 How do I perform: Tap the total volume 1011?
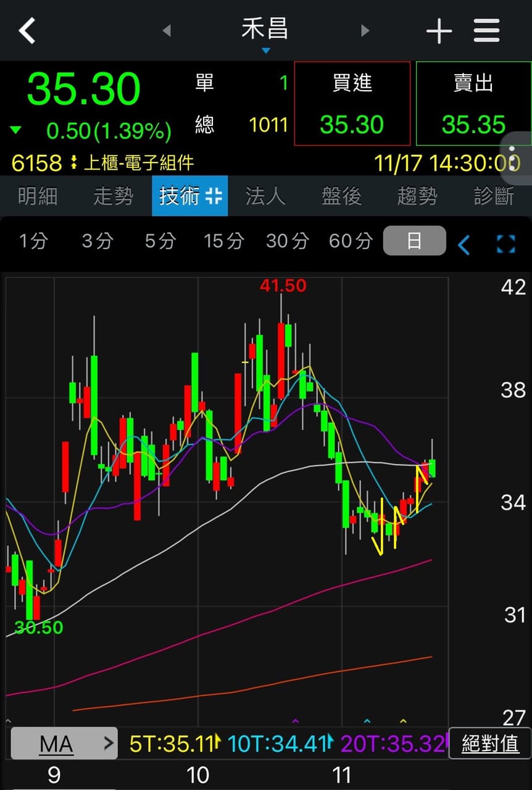[x=268, y=125]
